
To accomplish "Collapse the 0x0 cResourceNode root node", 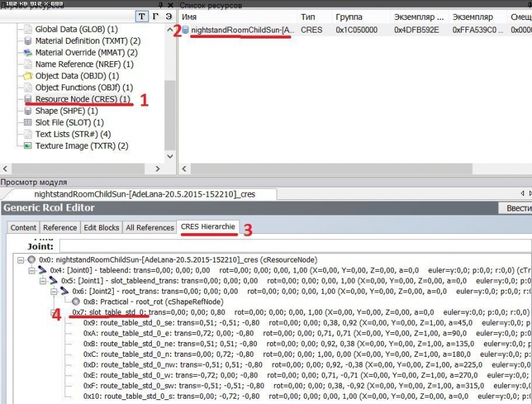I will [21, 260].
